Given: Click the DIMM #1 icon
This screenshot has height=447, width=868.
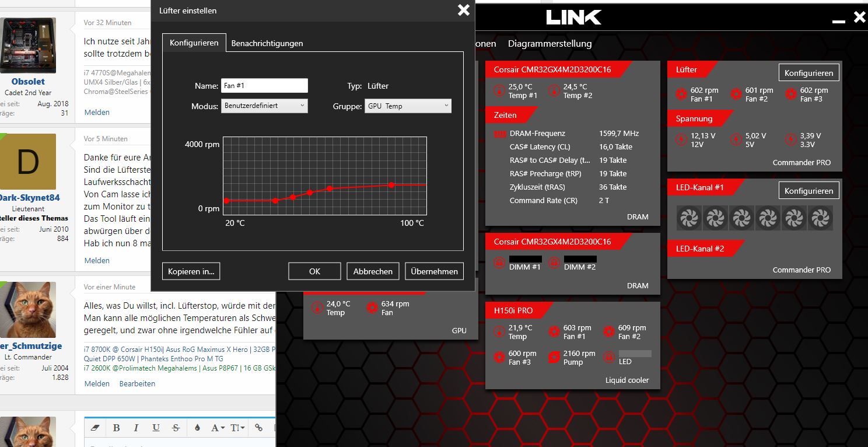Looking at the screenshot, I should coord(499,263).
